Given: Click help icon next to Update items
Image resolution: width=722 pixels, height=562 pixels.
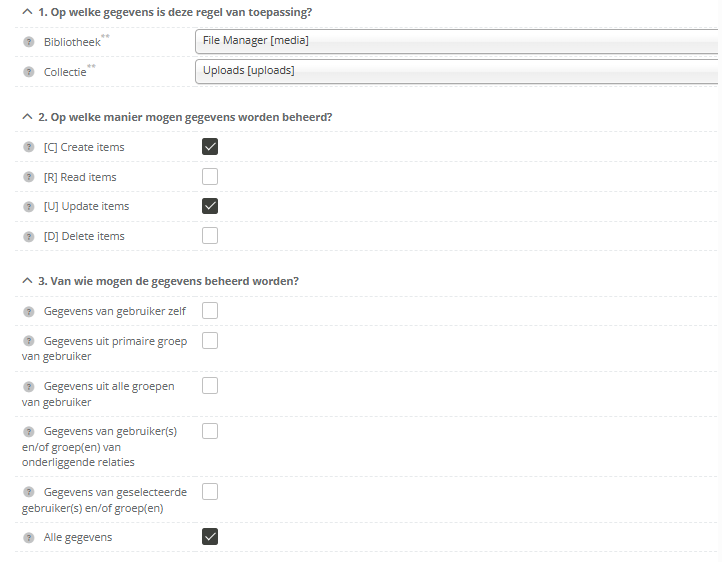Looking at the screenshot, I should 29,206.
